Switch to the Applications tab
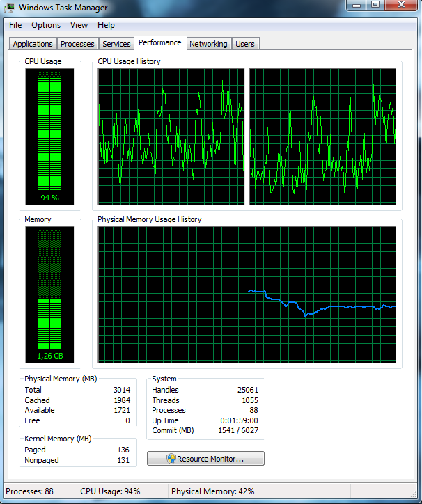 pyautogui.click(x=33, y=44)
